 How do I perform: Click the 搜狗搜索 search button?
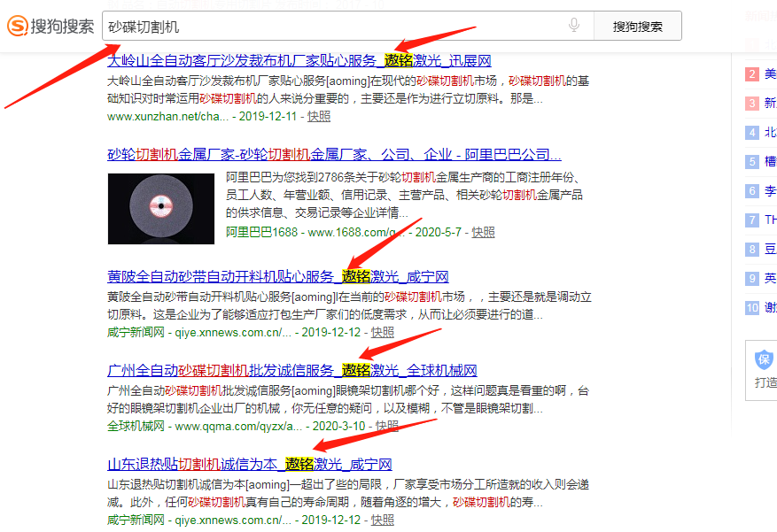pos(638,27)
